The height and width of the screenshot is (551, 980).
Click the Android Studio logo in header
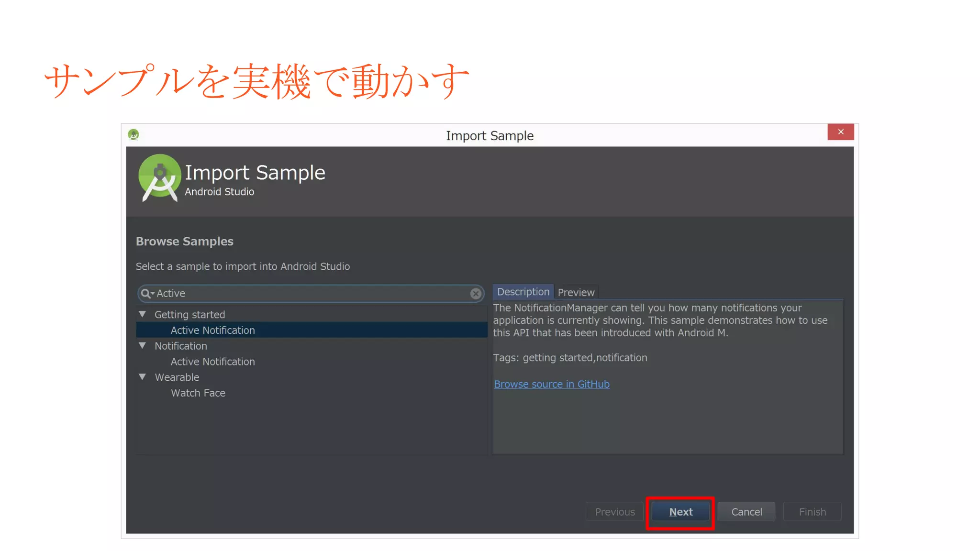(x=159, y=177)
